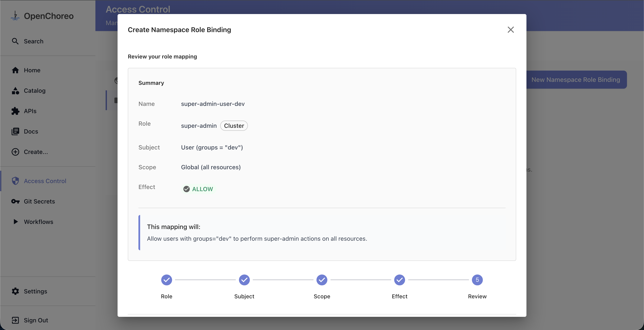Click the OpenChoreo logo icon
644x330 pixels.
pyautogui.click(x=15, y=16)
